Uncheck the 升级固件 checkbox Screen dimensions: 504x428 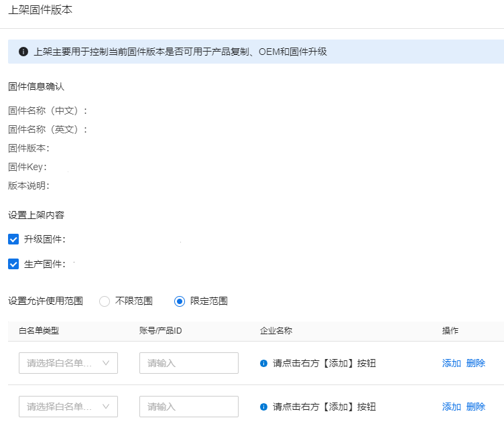click(13, 239)
